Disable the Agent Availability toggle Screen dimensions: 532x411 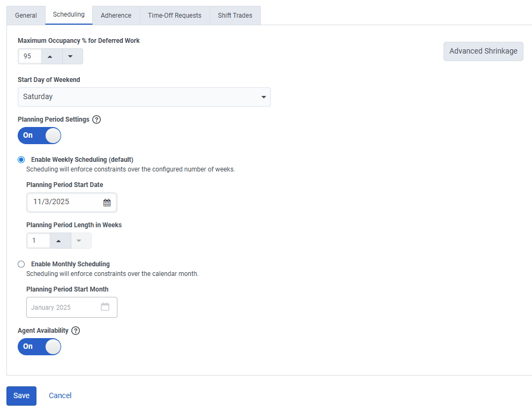click(x=39, y=347)
